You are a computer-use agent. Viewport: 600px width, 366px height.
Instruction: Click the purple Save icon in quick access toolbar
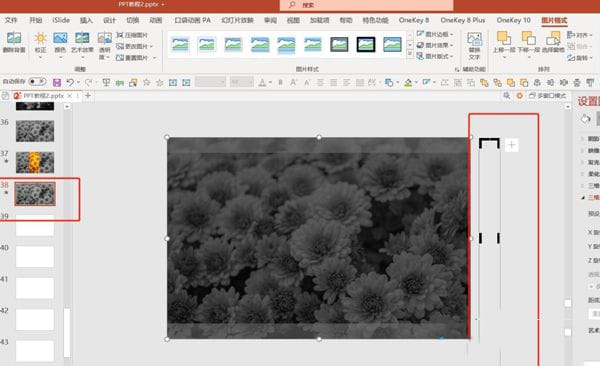[57, 82]
